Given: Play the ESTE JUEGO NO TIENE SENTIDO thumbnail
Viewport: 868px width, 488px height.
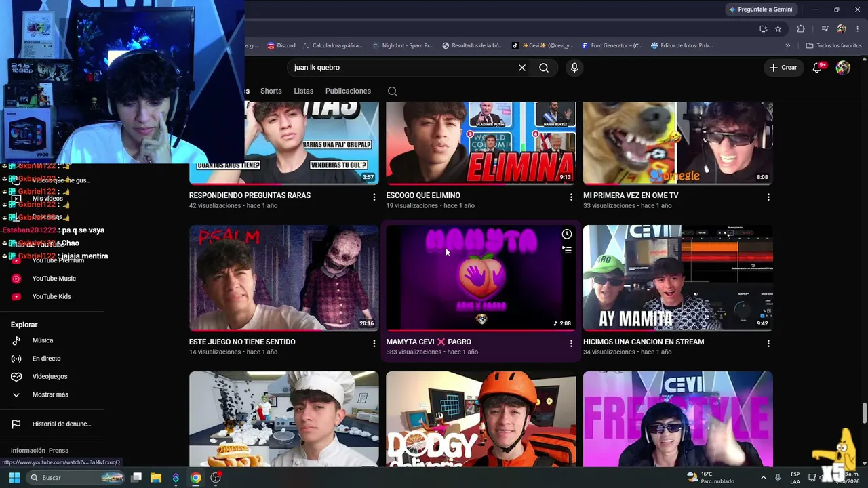Looking at the screenshot, I should coord(284,278).
